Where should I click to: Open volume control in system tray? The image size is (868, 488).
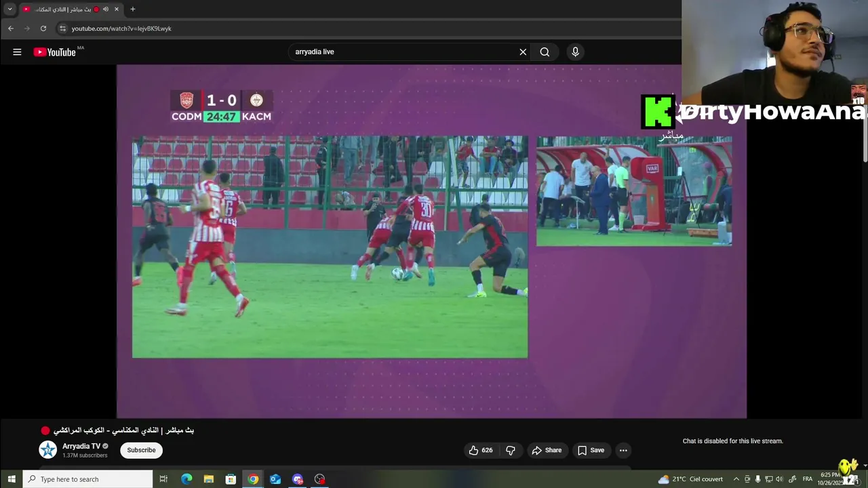coord(779,479)
